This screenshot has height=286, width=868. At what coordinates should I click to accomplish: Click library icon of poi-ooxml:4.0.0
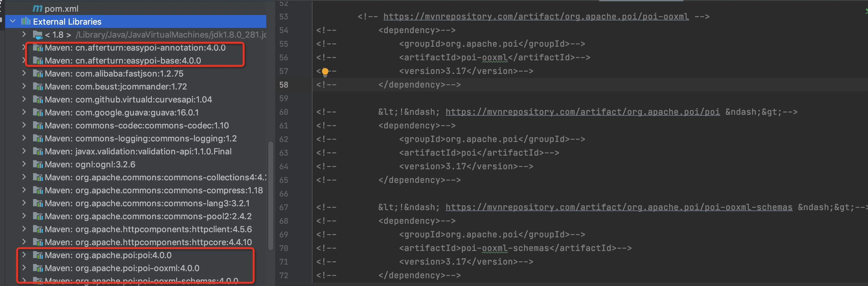(x=38, y=268)
